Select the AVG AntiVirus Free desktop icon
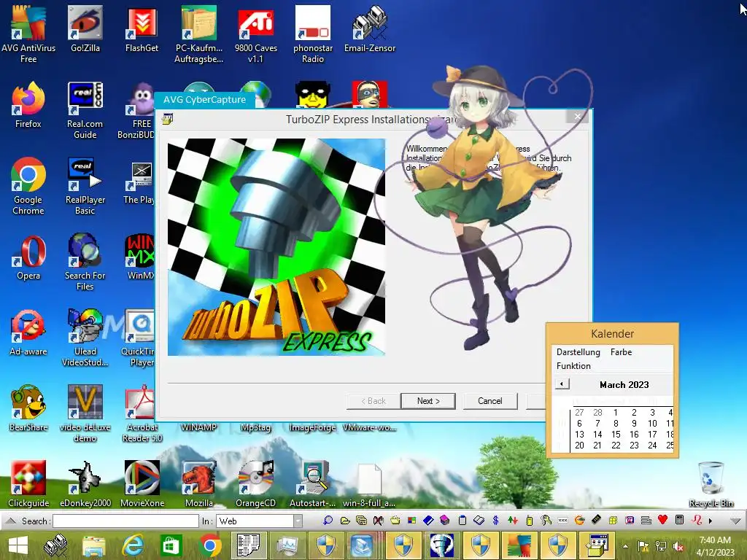The height and width of the screenshot is (560, 747). 28,34
